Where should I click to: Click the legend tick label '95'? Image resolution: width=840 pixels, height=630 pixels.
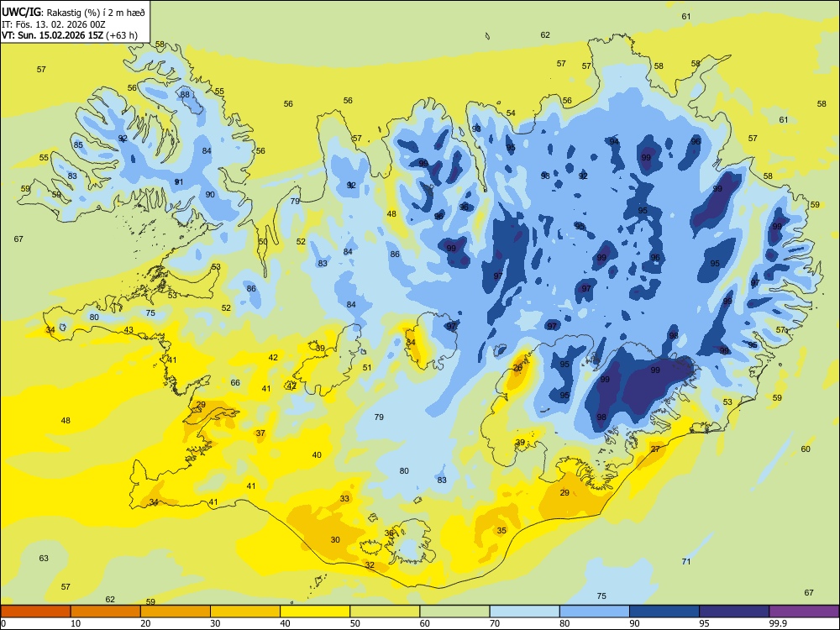(704, 623)
